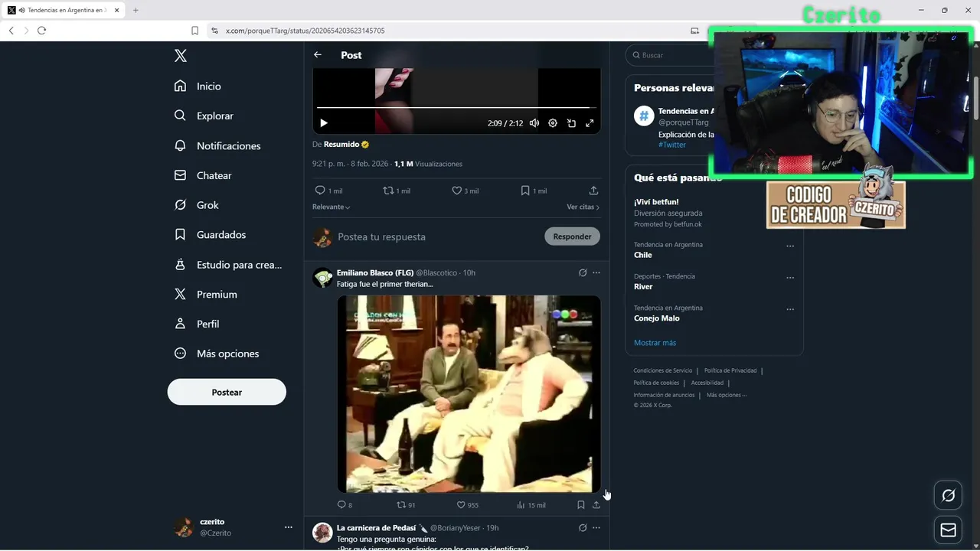Open floating messages envelope button
Image resolution: width=980 pixels, height=551 pixels.
[x=948, y=530]
